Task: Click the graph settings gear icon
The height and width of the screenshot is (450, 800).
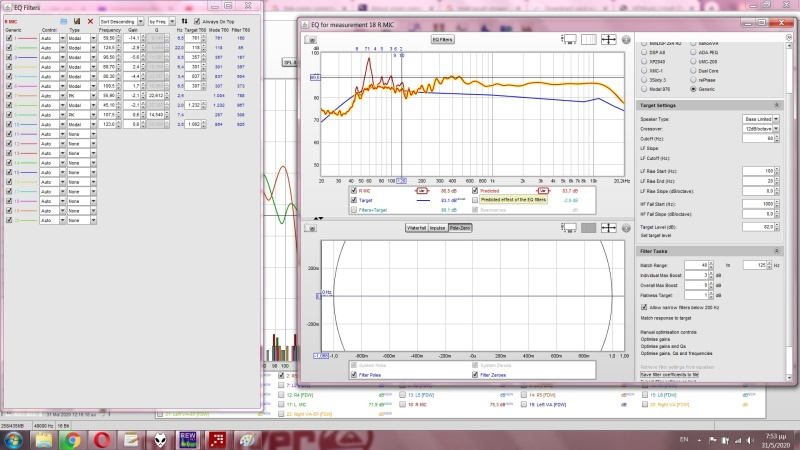Action: (626, 40)
